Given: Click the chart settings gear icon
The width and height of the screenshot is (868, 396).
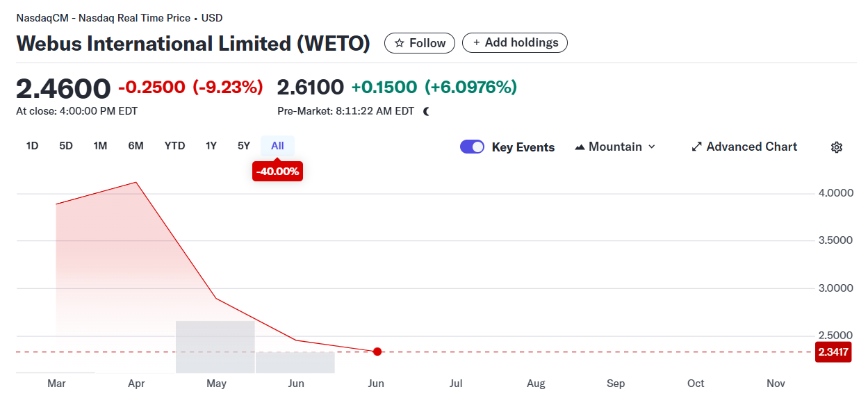Looking at the screenshot, I should pyautogui.click(x=837, y=147).
